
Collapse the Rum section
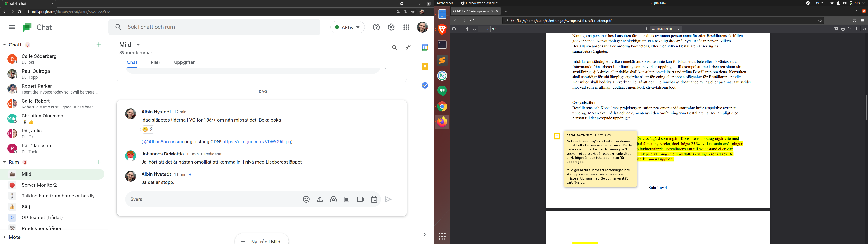tap(5, 162)
